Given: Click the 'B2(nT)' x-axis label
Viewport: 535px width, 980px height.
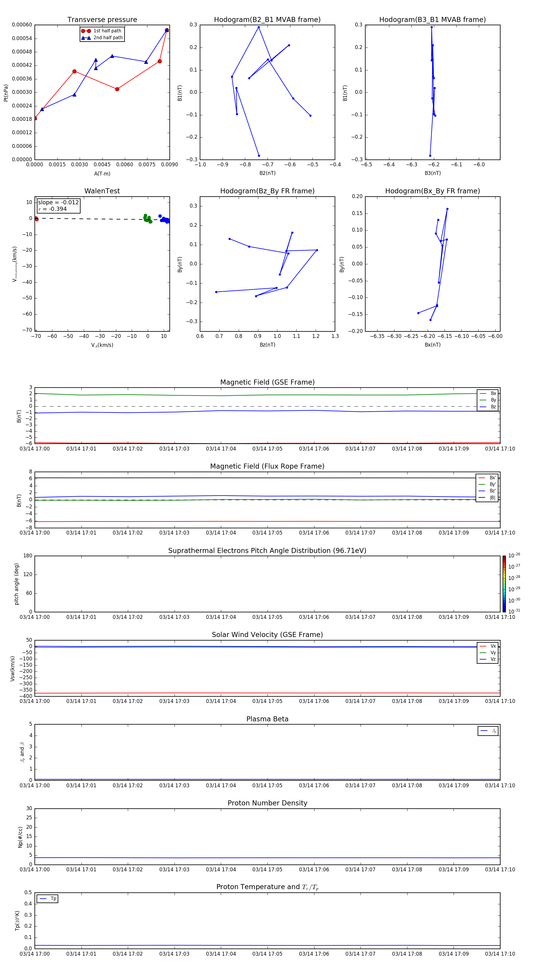Looking at the screenshot, I should click(267, 173).
